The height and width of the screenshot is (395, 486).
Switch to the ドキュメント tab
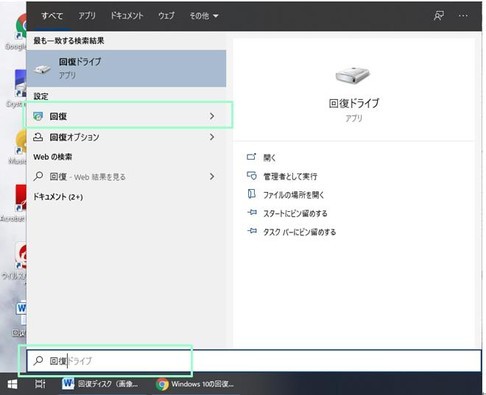tap(127, 16)
